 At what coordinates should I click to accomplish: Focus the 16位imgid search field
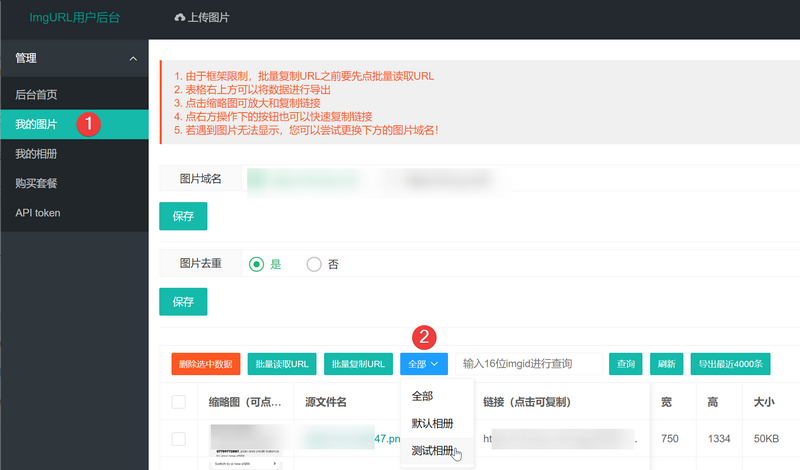pyautogui.click(x=529, y=364)
